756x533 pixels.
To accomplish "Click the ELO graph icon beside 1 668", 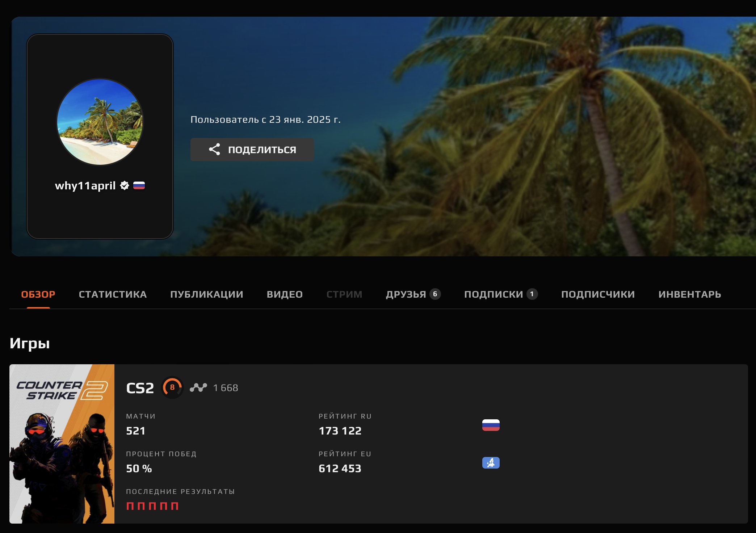I will click(x=198, y=387).
